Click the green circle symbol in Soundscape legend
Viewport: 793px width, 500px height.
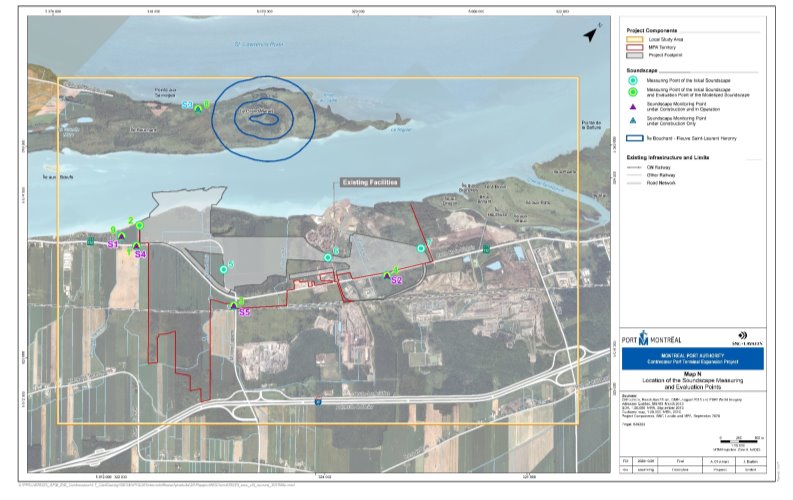(x=633, y=92)
